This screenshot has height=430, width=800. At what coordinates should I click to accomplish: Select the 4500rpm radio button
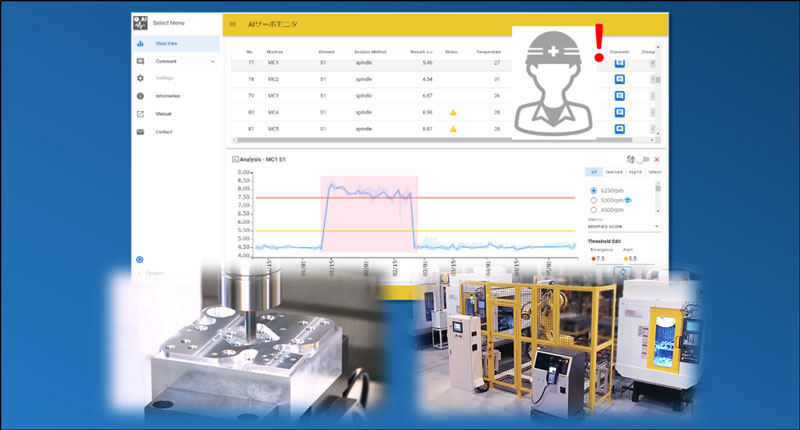tap(593, 210)
